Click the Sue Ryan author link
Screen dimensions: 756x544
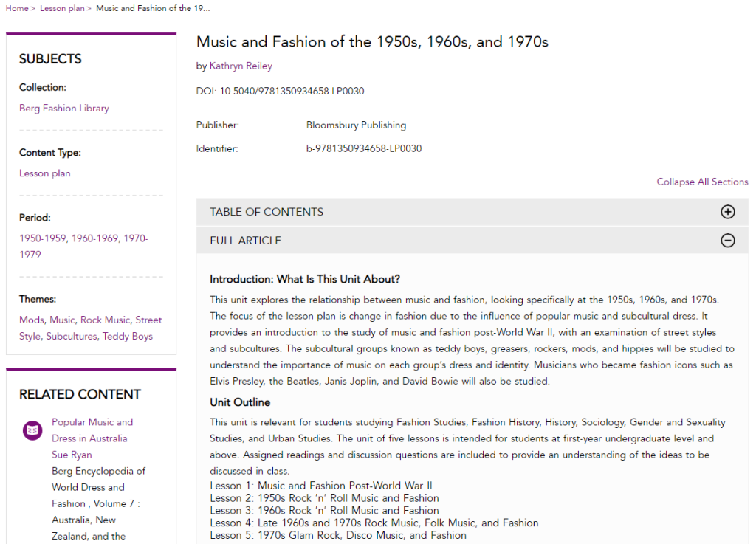(x=72, y=455)
